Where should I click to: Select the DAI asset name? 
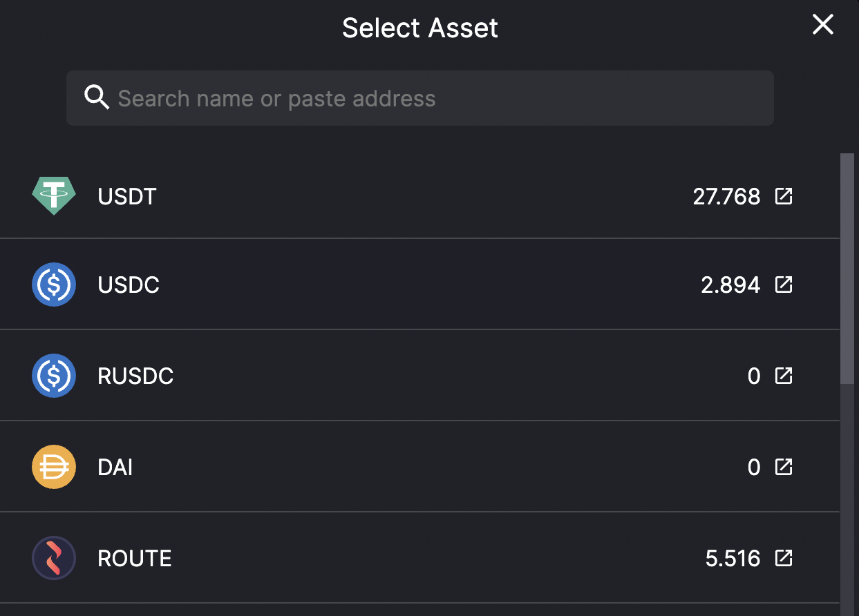(115, 468)
